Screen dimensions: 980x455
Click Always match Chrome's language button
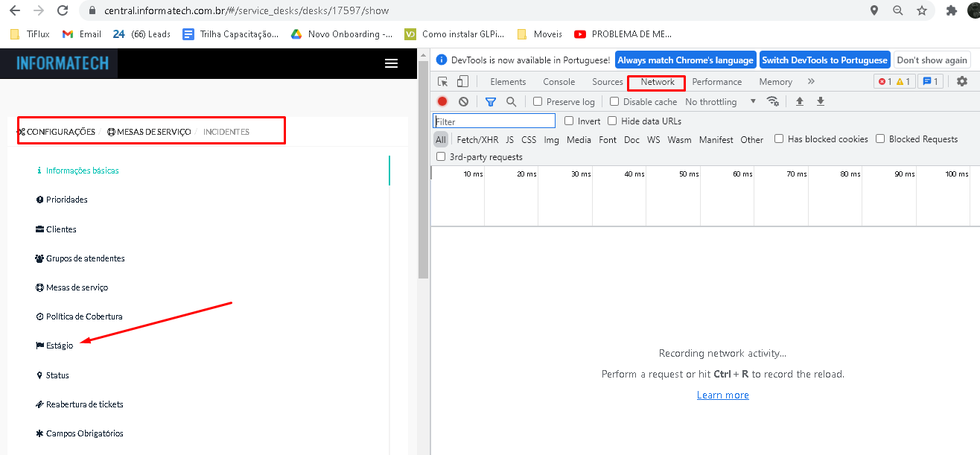coord(686,60)
